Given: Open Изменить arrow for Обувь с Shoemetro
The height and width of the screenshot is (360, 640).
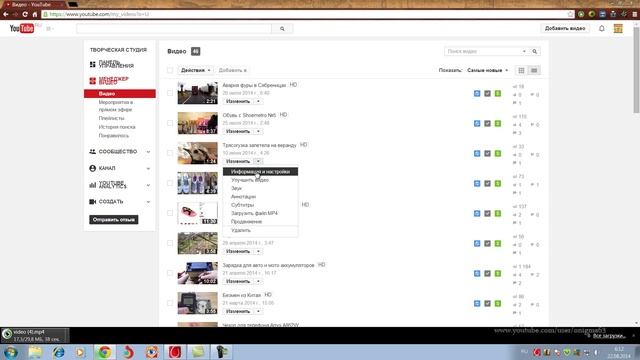Looking at the screenshot, I should [258, 131].
